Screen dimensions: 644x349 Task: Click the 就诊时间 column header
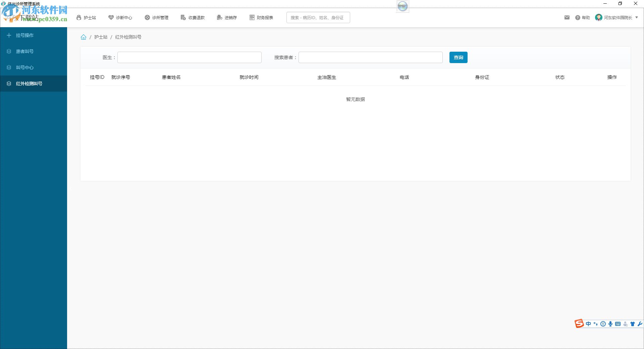249,77
